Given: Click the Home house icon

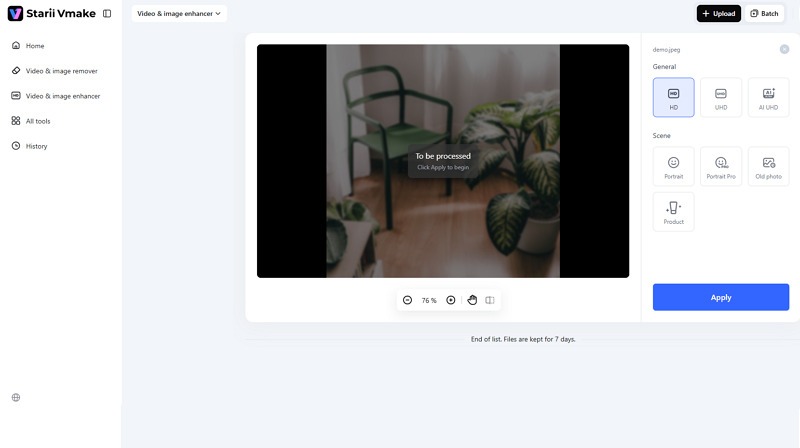Looking at the screenshot, I should [16, 45].
